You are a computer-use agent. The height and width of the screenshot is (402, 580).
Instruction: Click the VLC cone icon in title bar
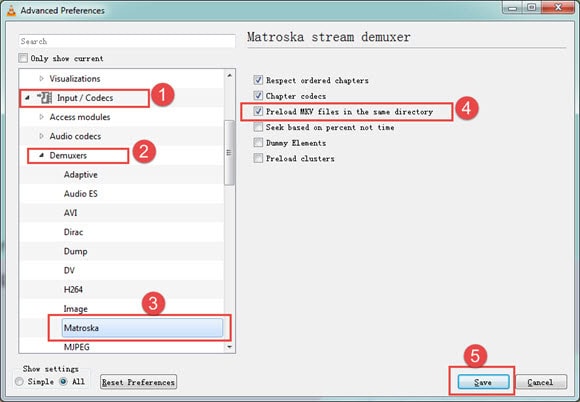point(11,10)
